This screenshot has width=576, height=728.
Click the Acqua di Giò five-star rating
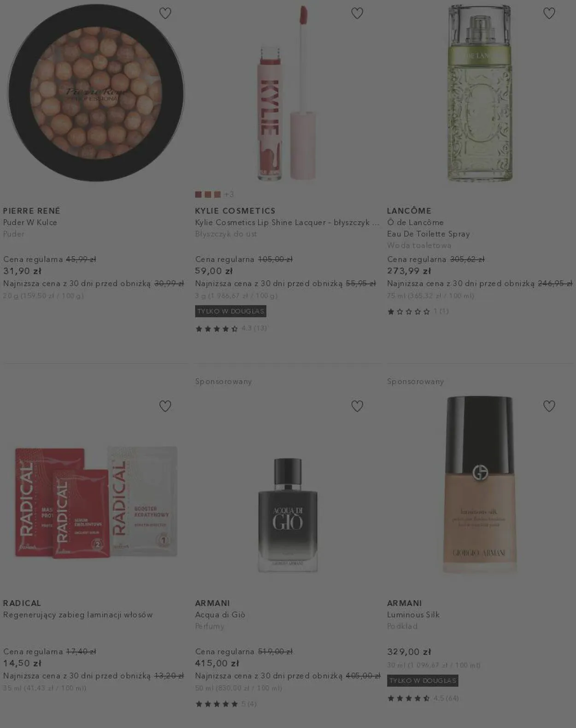[x=226, y=704]
